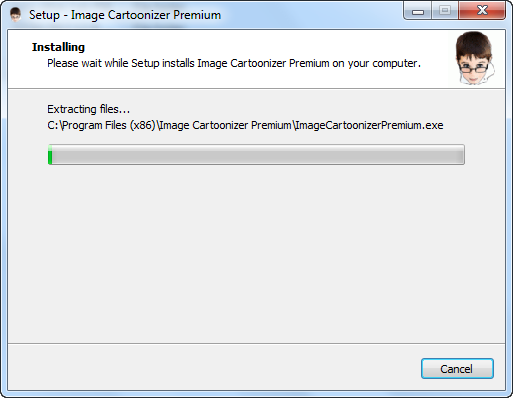
Task: Click the unfilled gray portion of the progress bar
Action: [x=258, y=155]
